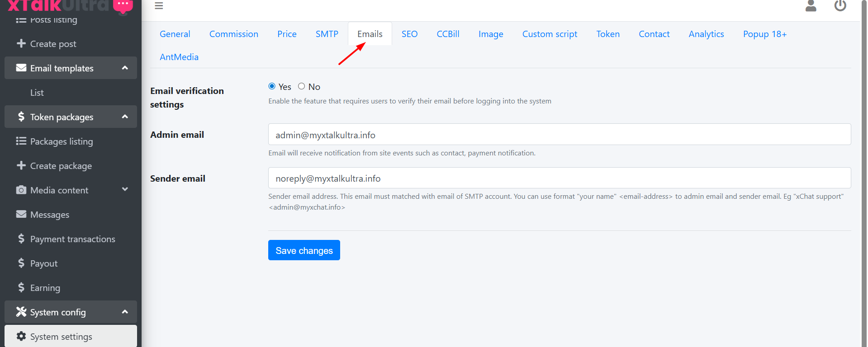Image resolution: width=868 pixels, height=347 pixels.
Task: Click the list icon beside Packages listing
Action: coord(21,141)
